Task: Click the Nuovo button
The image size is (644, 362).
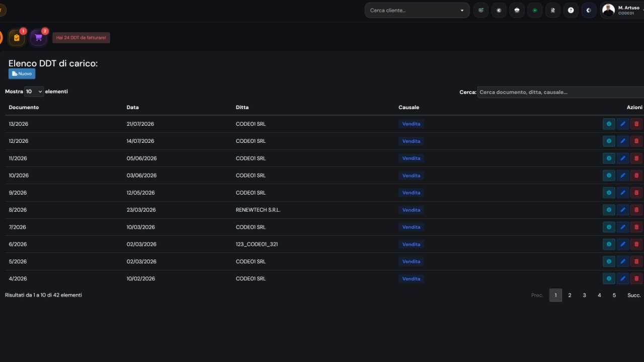Action: 22,74
